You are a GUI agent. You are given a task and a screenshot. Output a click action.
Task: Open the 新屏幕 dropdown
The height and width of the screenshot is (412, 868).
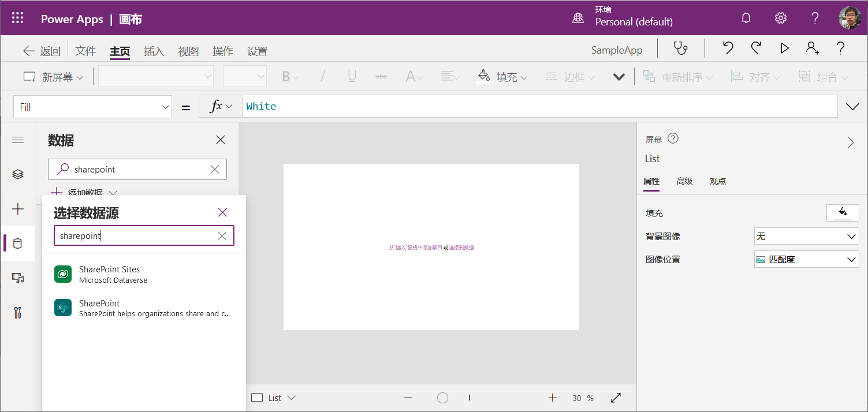(53, 77)
